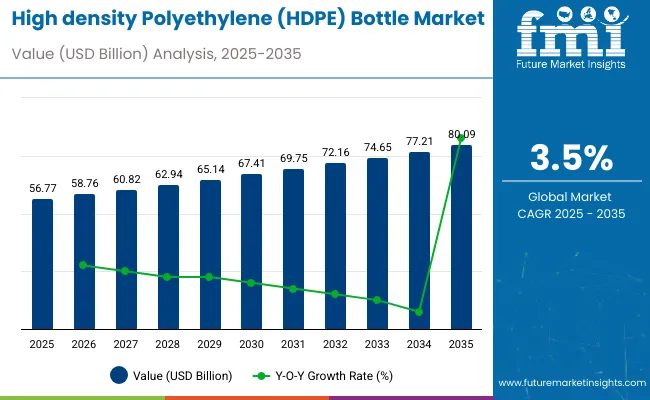Click the 2032 axis label

point(335,344)
